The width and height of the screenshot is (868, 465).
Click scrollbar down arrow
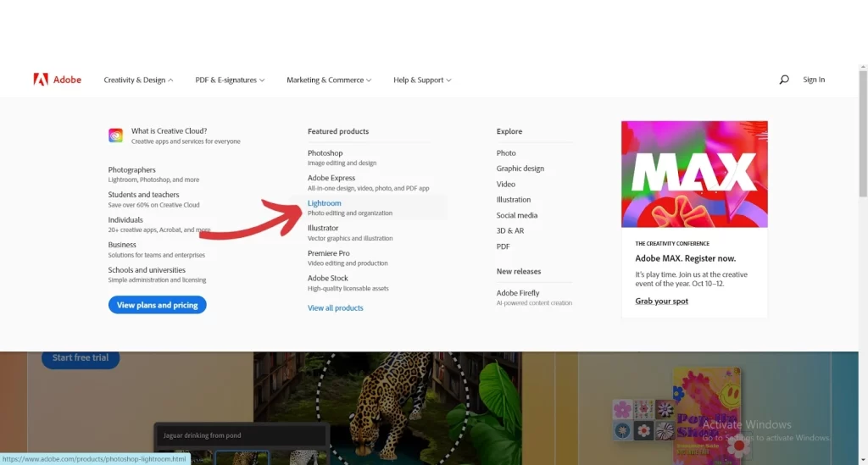pyautogui.click(x=863, y=460)
